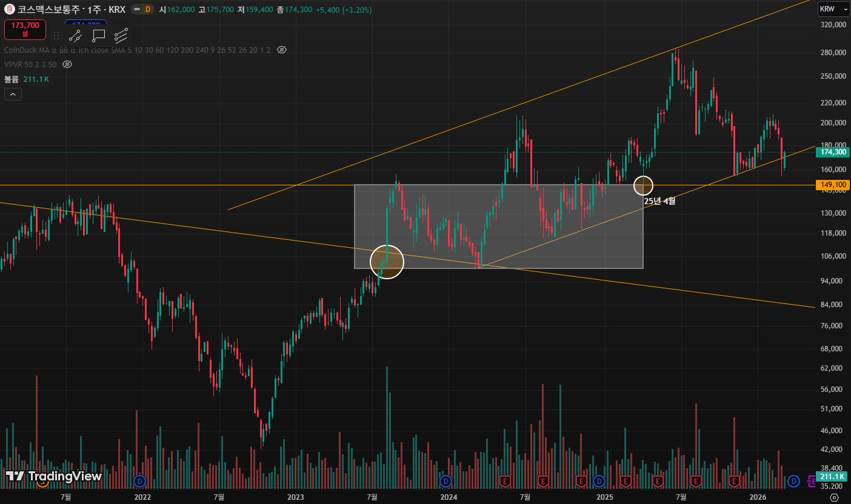Click the red 173,700 sell button
The image size is (851, 504).
pyautogui.click(x=25, y=29)
